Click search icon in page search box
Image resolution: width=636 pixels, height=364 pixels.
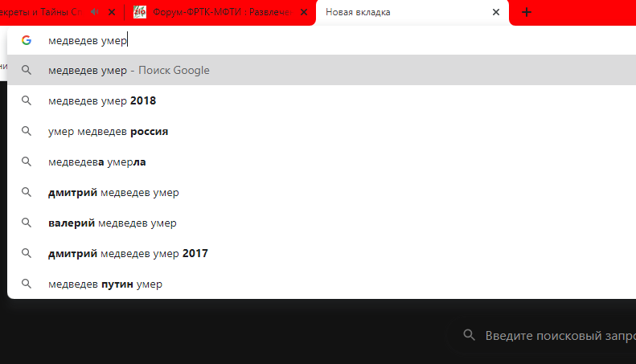coord(470,335)
